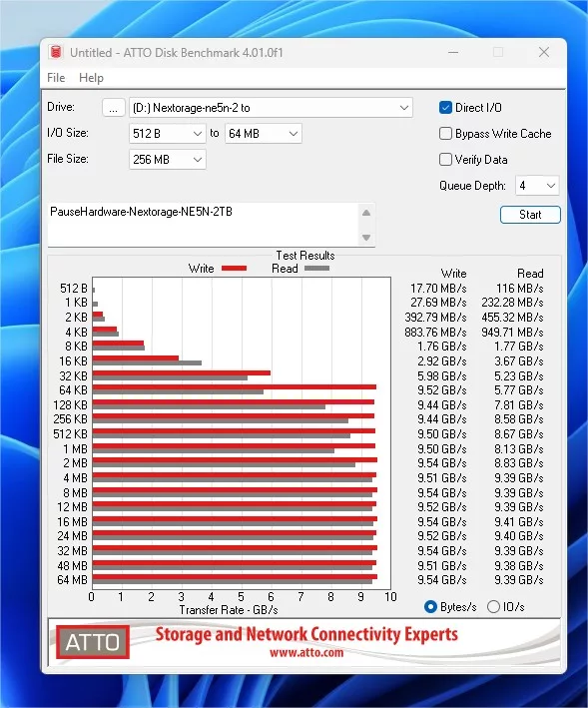Click the red Write legend swatch

tap(235, 269)
